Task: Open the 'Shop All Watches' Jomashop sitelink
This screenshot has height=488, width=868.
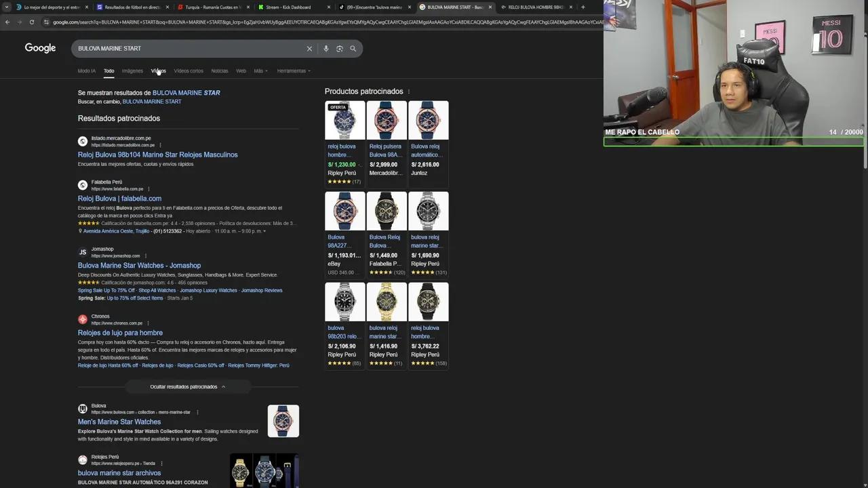Action: tap(157, 291)
